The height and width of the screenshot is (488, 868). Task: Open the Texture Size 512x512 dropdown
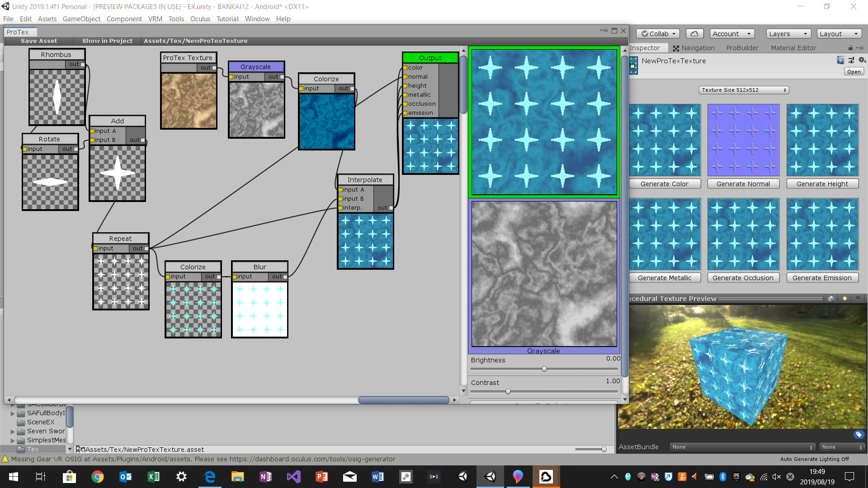744,90
